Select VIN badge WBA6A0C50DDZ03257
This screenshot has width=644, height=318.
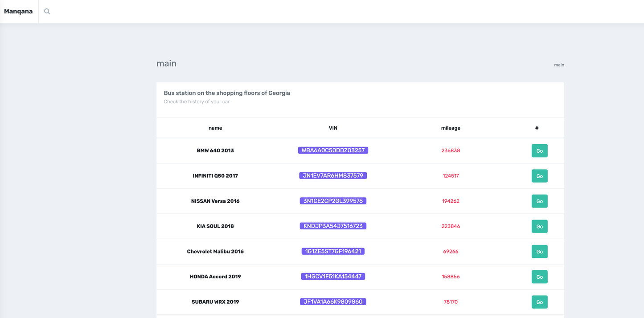pyautogui.click(x=333, y=151)
